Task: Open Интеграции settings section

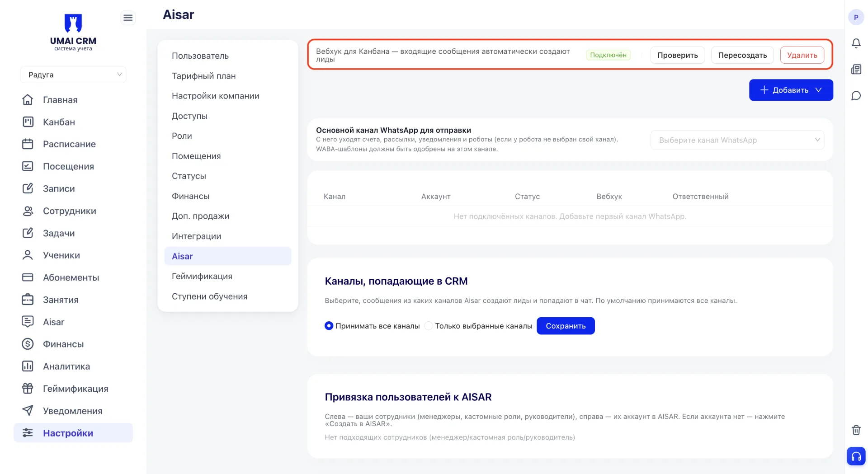Action: [228, 236]
